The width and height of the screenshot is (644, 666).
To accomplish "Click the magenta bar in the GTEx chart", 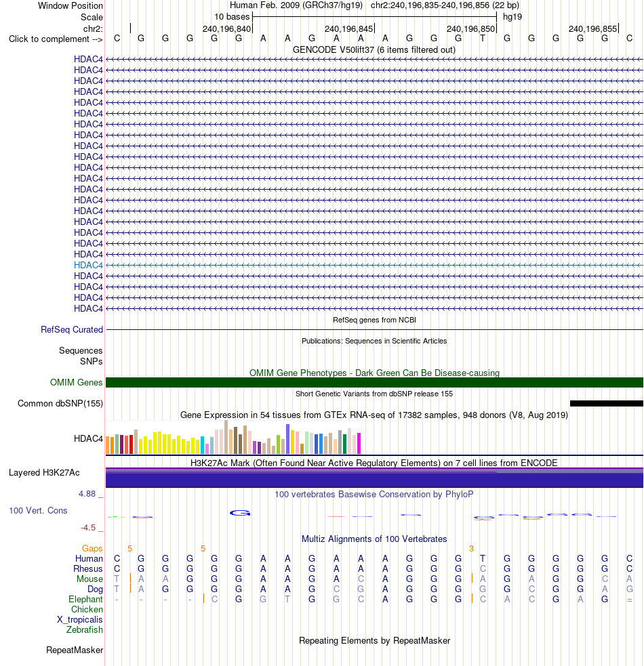I will (x=359, y=443).
